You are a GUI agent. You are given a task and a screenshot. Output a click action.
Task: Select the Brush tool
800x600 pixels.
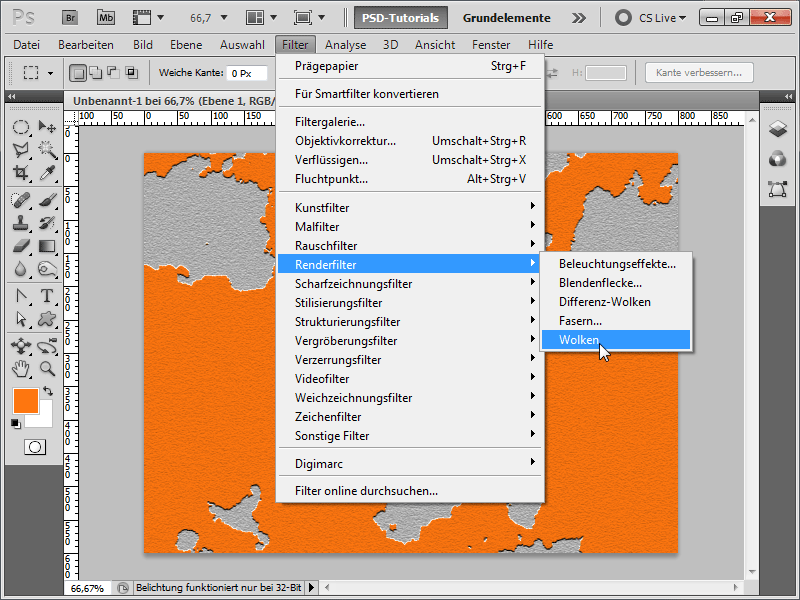click(47, 199)
